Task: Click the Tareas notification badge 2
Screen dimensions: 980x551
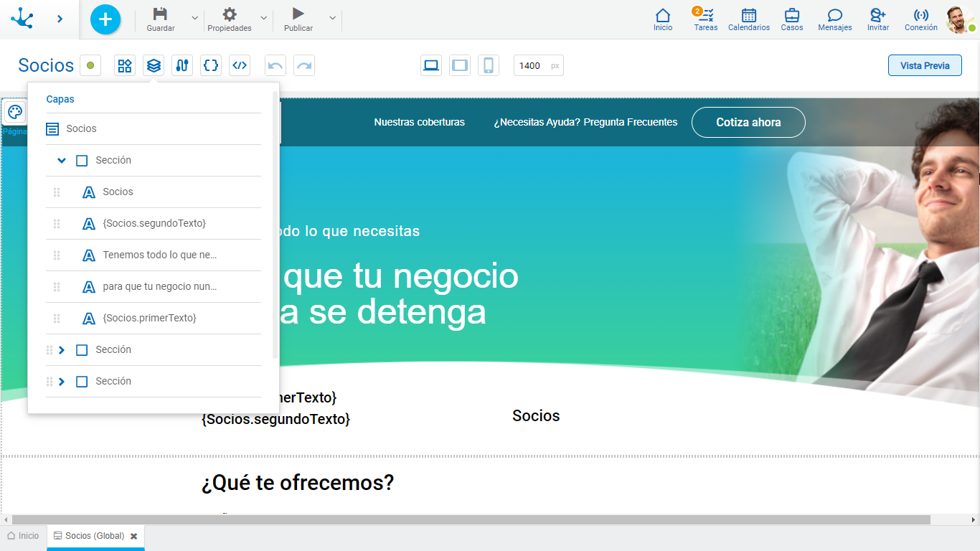Action: 697,11
